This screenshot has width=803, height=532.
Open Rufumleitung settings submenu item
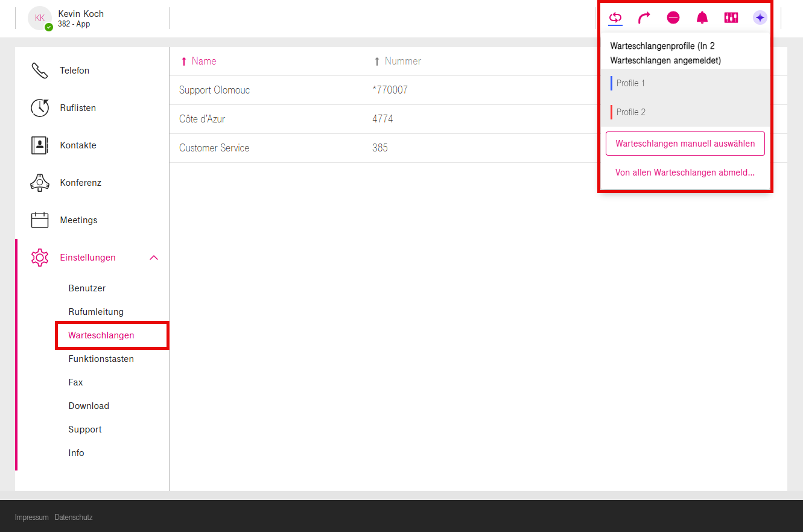coord(96,312)
